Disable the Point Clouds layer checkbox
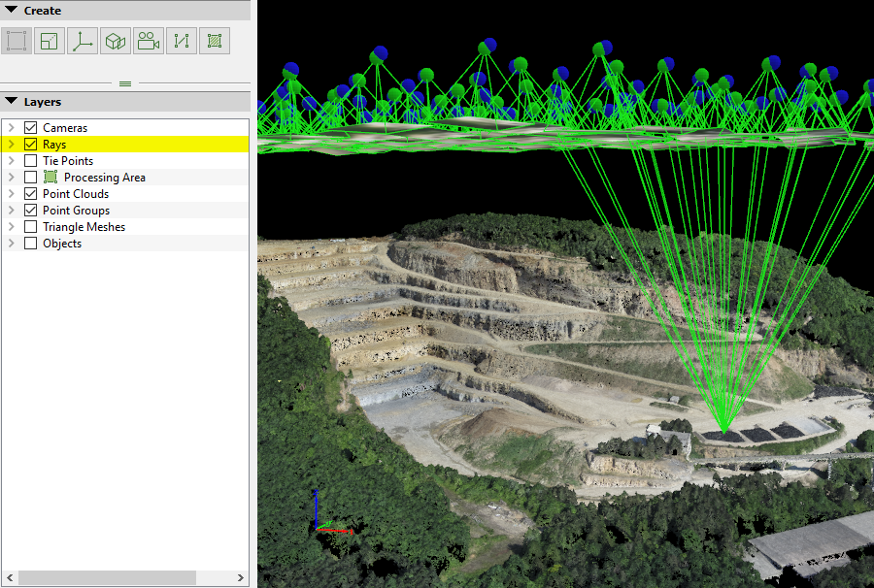Image resolution: width=874 pixels, height=588 pixels. 30,194
